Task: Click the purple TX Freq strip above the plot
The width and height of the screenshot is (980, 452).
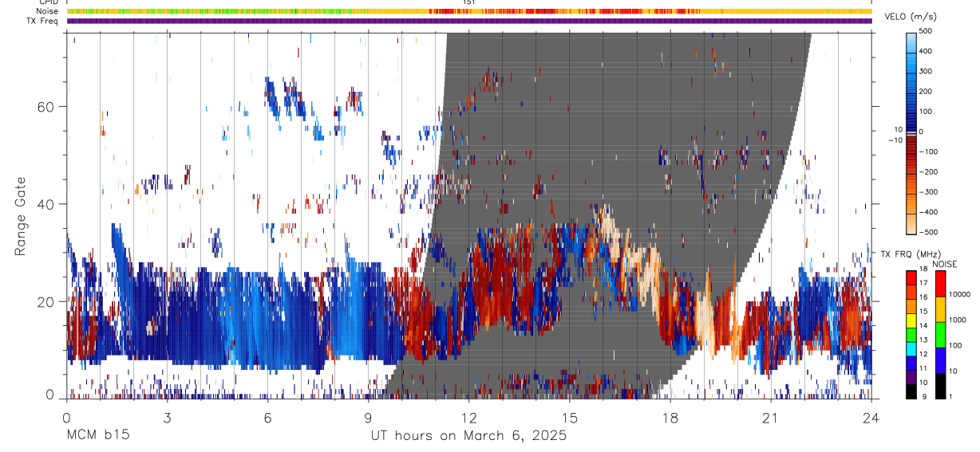Action: [468, 22]
